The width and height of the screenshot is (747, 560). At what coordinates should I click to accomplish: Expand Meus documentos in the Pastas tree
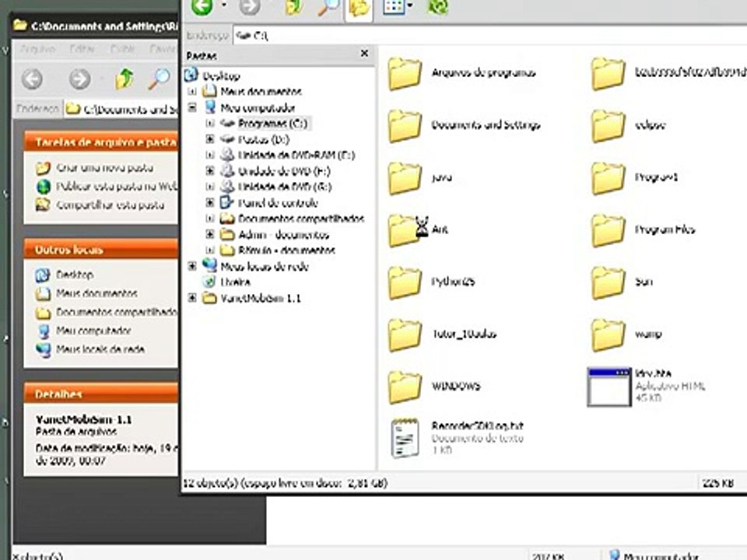192,91
